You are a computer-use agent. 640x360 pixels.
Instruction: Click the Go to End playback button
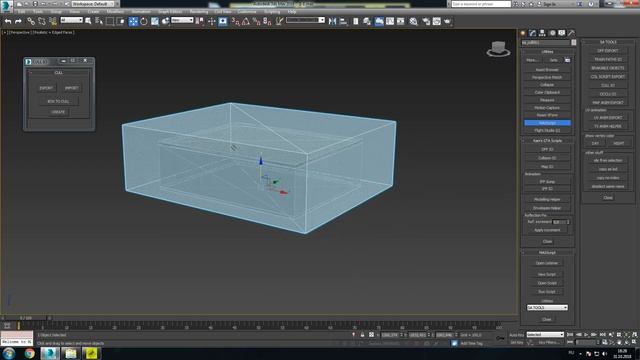click(x=602, y=335)
